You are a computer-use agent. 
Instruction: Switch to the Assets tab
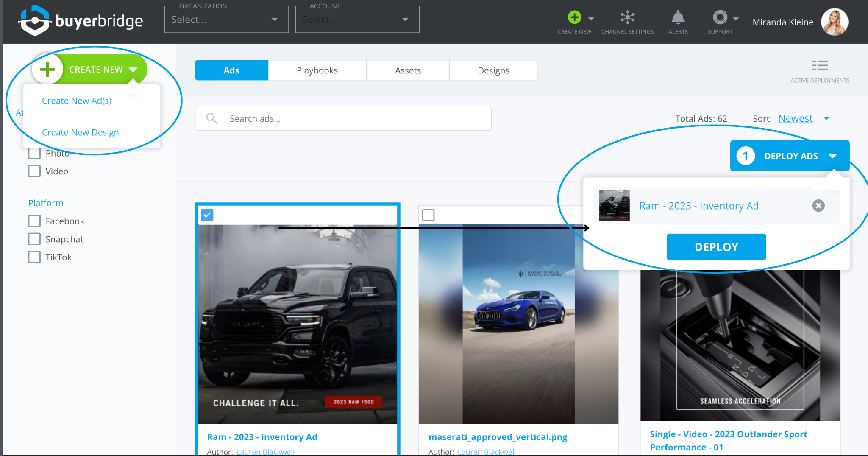[408, 70]
